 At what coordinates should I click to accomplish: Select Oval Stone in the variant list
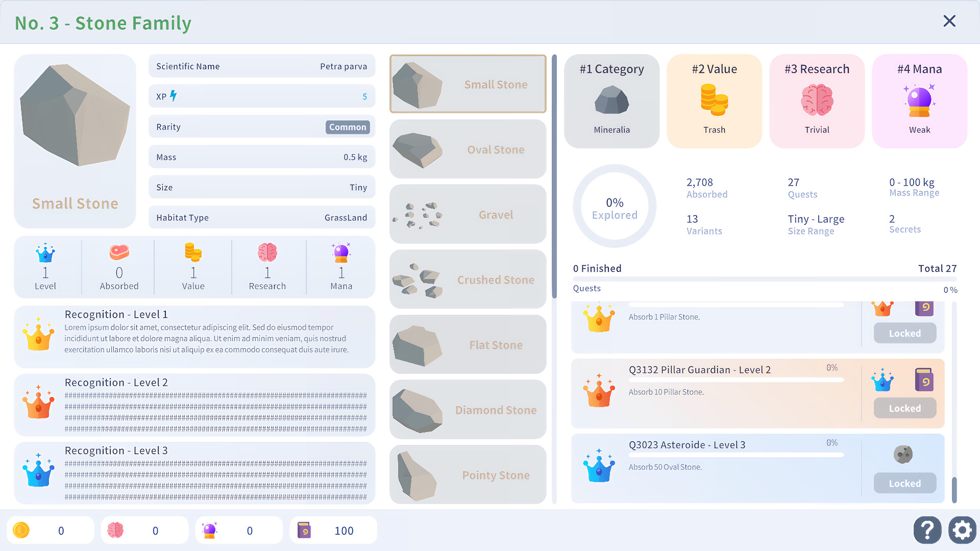tap(468, 149)
